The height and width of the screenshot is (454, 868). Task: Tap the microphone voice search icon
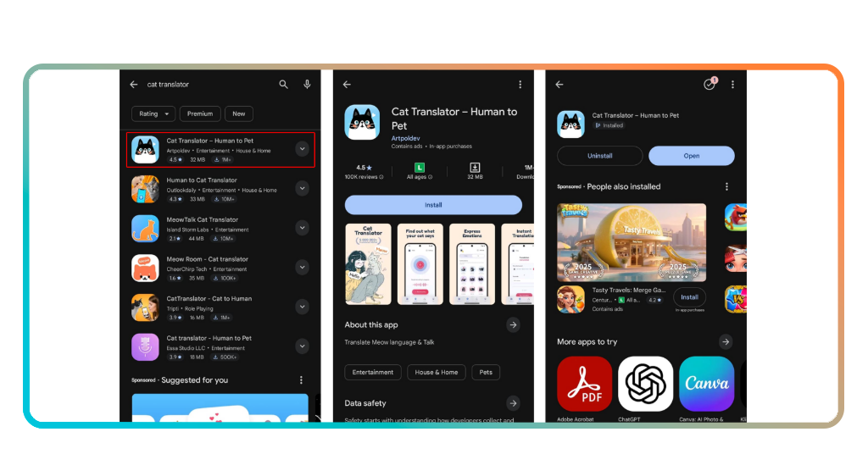[x=307, y=85]
